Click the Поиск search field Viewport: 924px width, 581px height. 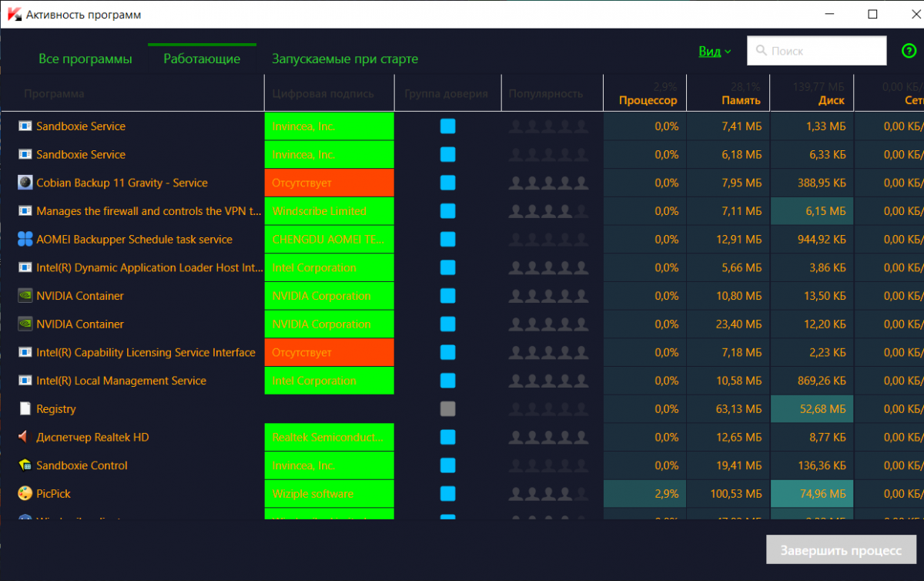(x=817, y=51)
